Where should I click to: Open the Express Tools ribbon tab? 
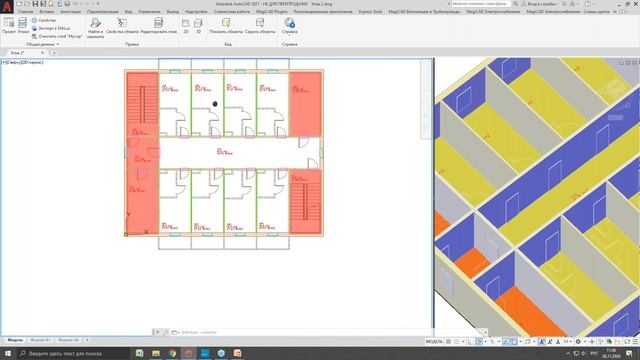[x=370, y=12]
